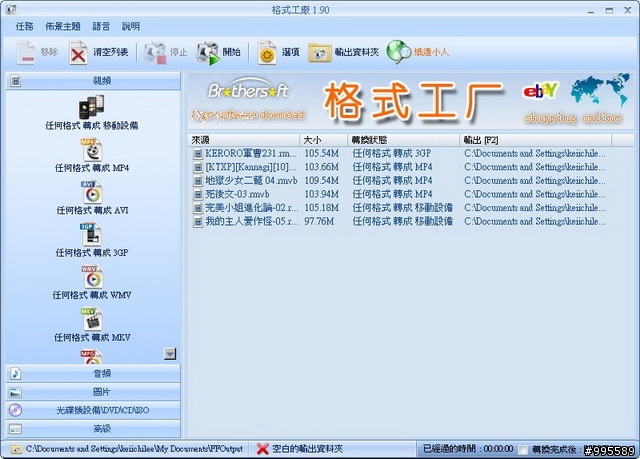Click the file icon of the 我的主人愛作怪-05 row

[x=198, y=222]
